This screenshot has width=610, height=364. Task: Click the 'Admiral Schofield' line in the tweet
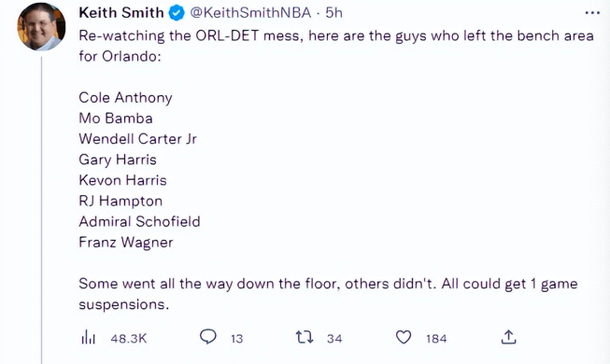139,222
